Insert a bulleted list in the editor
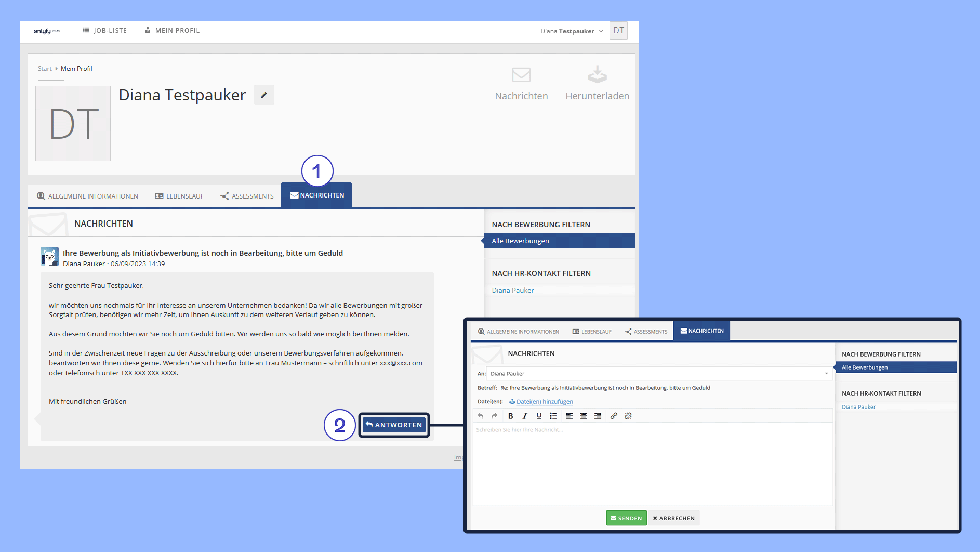Viewport: 980px width, 552px height. 553,416
